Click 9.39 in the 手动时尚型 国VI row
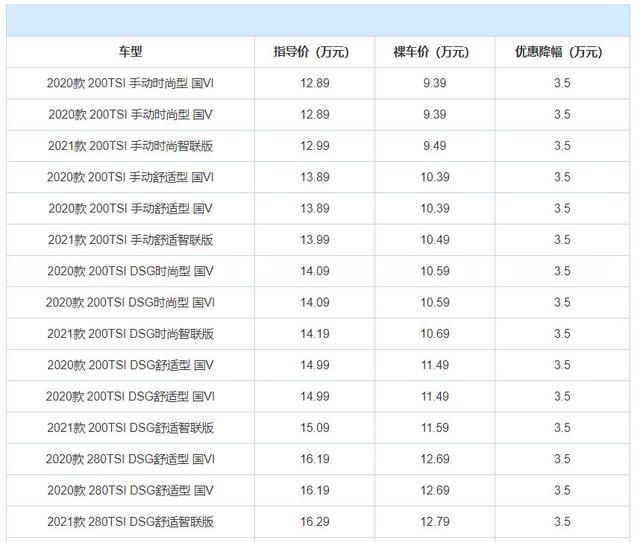Image resolution: width=640 pixels, height=543 pixels. point(435,83)
